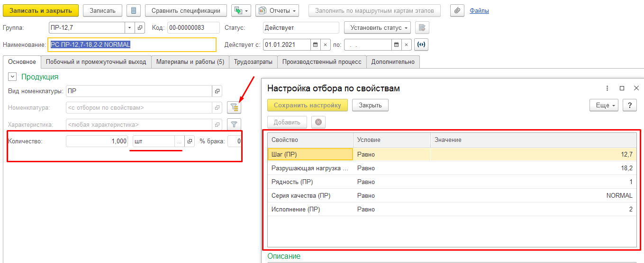644x263 pixels.
Task: Click the value cell 18,2
Action: [x=534, y=168]
